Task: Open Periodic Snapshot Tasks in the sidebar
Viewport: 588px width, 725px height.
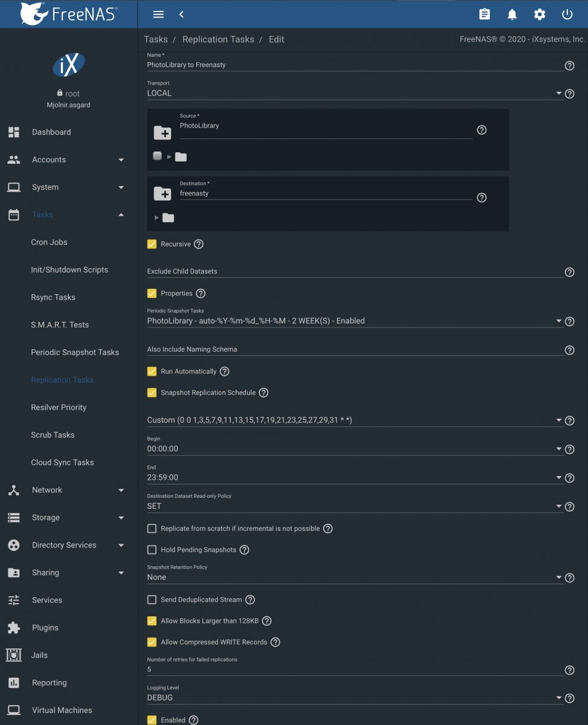Action: point(75,352)
